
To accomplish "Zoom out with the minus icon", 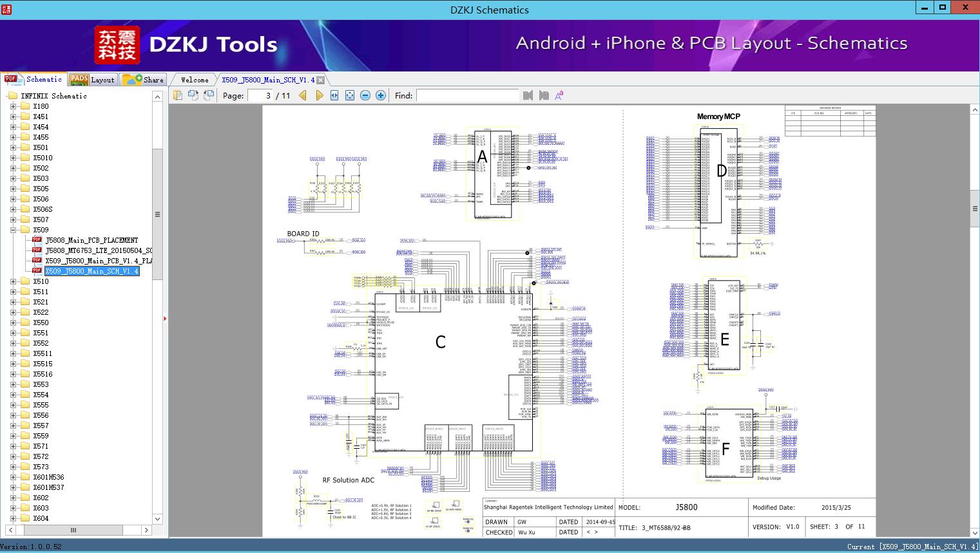I will tap(365, 95).
